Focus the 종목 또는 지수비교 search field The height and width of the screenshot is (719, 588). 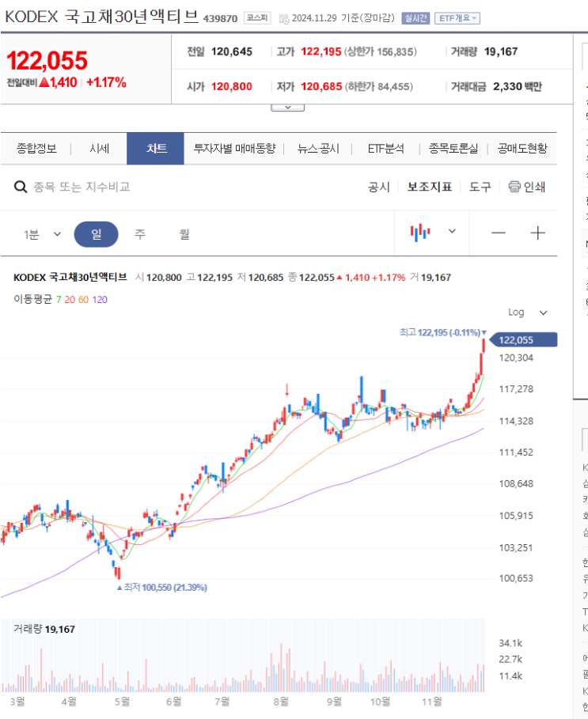pos(82,187)
